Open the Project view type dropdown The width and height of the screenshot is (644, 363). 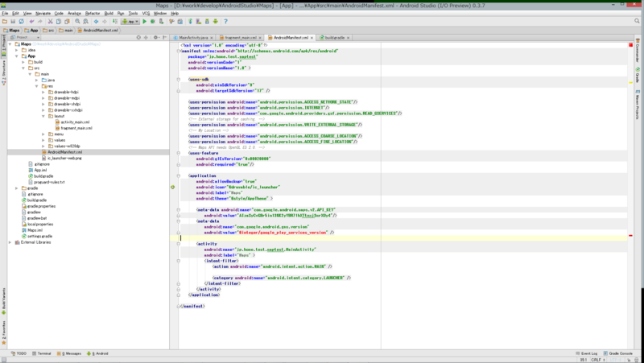pyautogui.click(x=25, y=37)
